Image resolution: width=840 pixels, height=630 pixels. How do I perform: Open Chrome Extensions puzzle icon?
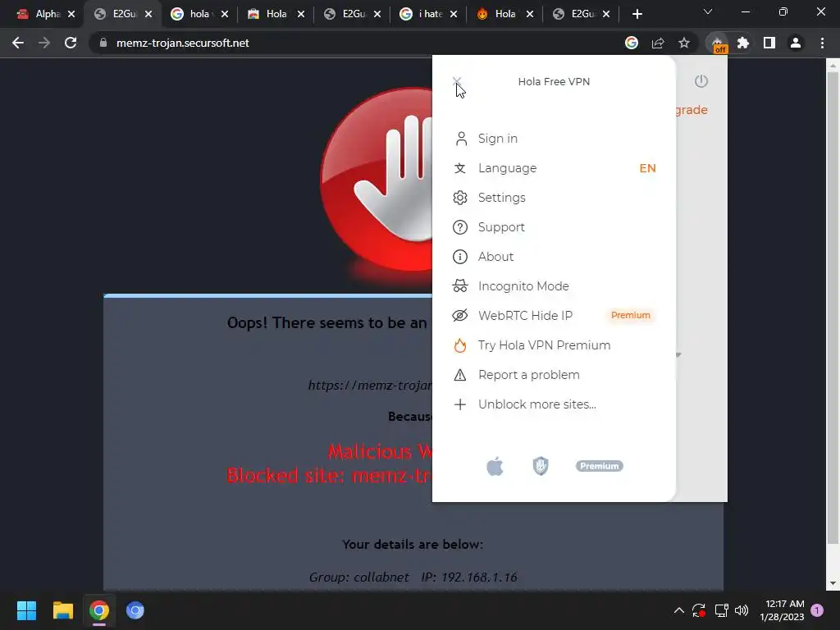coord(743,43)
